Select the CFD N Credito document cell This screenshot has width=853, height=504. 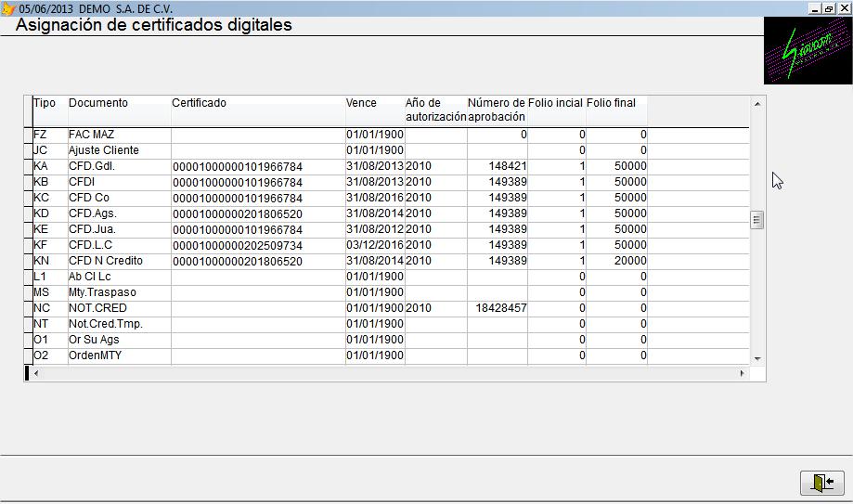[x=119, y=261]
